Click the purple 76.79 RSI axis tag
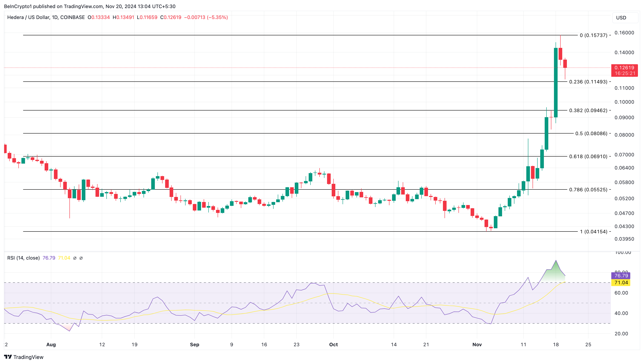644x364 pixels. (621, 276)
